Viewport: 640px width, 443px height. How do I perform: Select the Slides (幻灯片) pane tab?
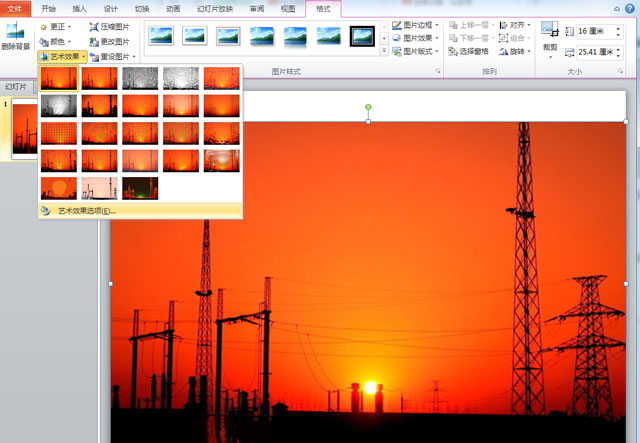pyautogui.click(x=16, y=87)
